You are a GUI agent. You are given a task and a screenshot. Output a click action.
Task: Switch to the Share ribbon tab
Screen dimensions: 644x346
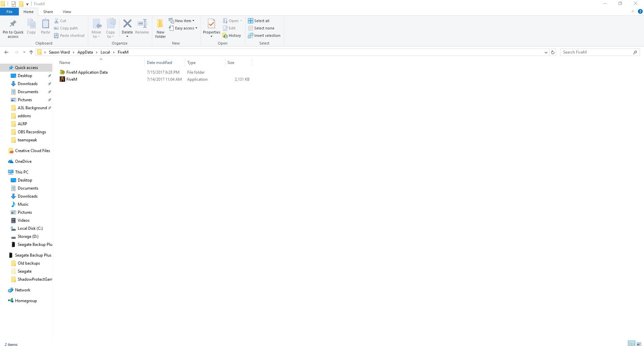[48, 12]
